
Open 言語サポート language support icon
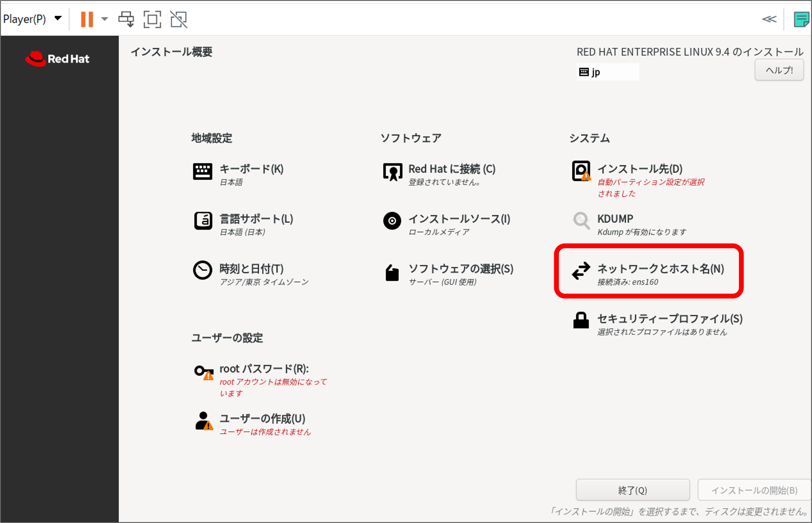pos(203,221)
